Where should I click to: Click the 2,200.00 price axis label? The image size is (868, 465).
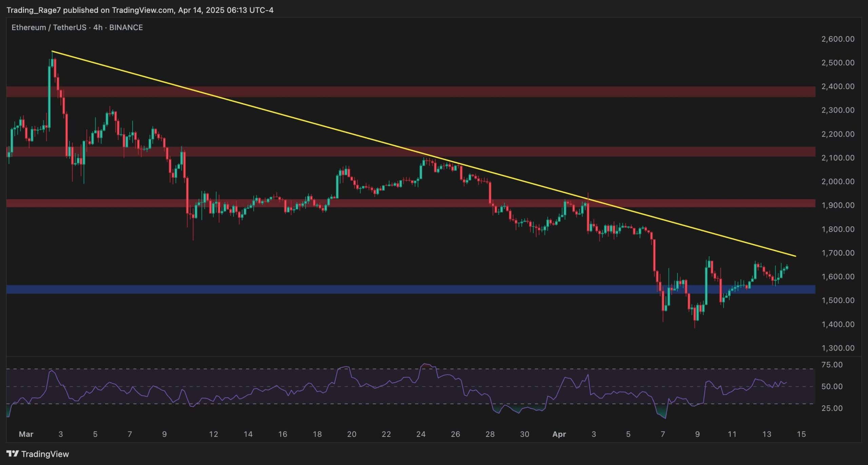[x=837, y=134]
